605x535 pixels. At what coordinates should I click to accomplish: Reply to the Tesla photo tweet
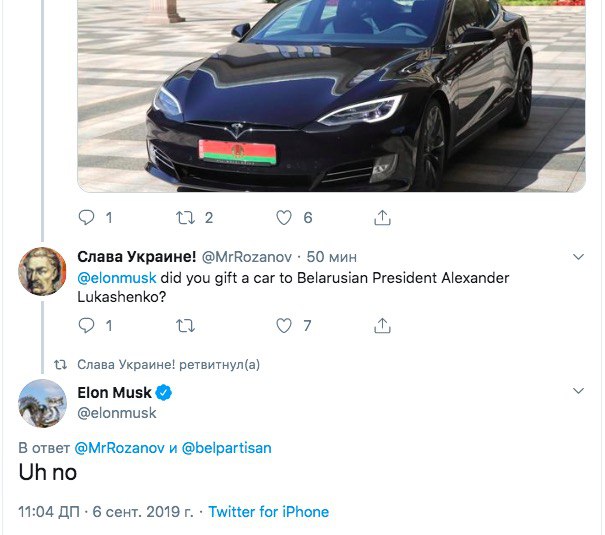tap(86, 217)
